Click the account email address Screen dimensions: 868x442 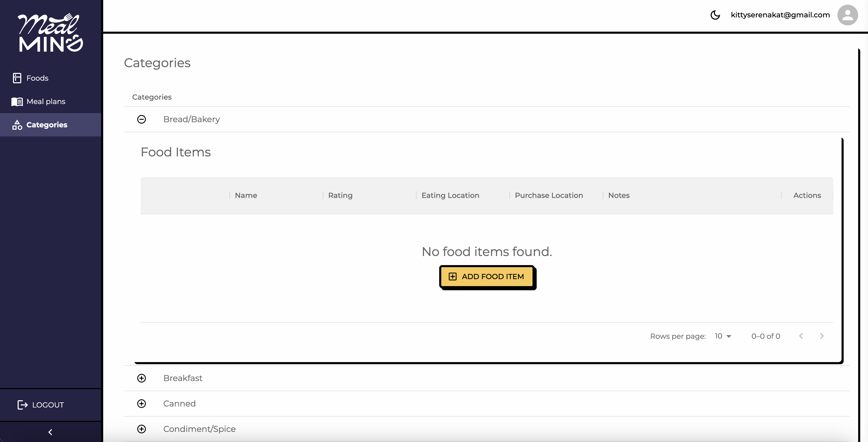[780, 15]
